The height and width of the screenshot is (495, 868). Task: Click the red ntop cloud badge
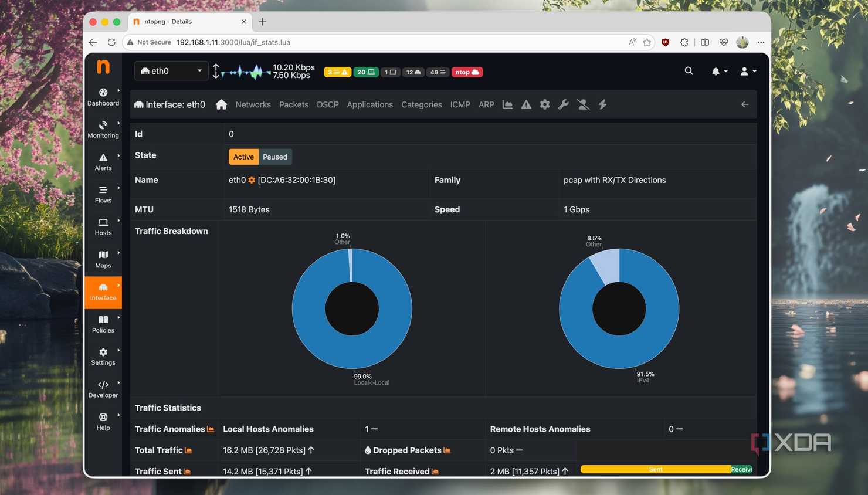[467, 72]
